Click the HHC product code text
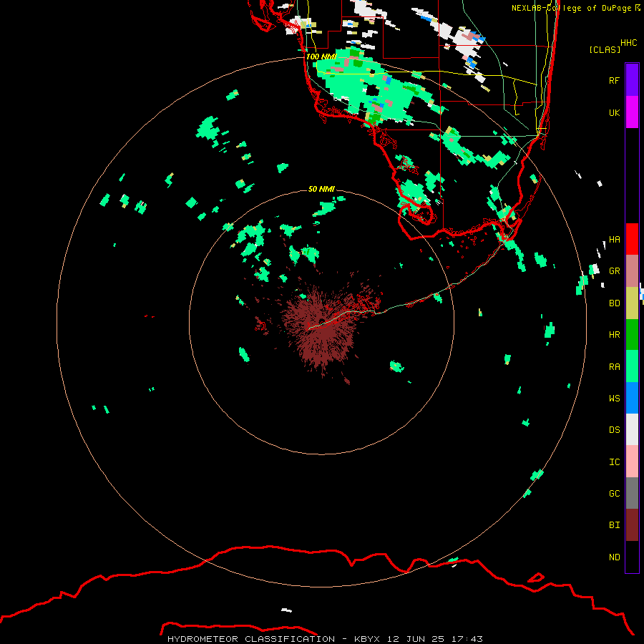The image size is (644, 644). (x=628, y=43)
